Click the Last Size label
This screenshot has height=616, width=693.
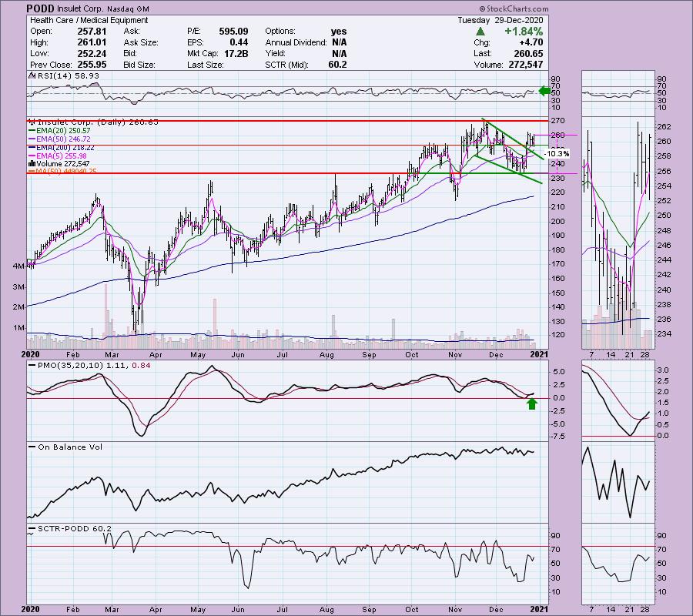point(205,65)
